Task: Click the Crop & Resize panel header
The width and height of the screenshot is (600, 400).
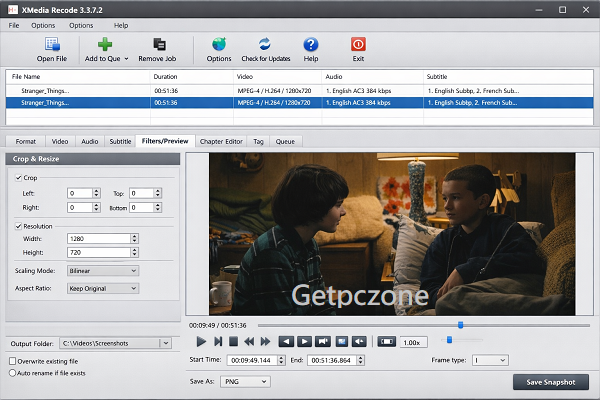Action: 93,159
